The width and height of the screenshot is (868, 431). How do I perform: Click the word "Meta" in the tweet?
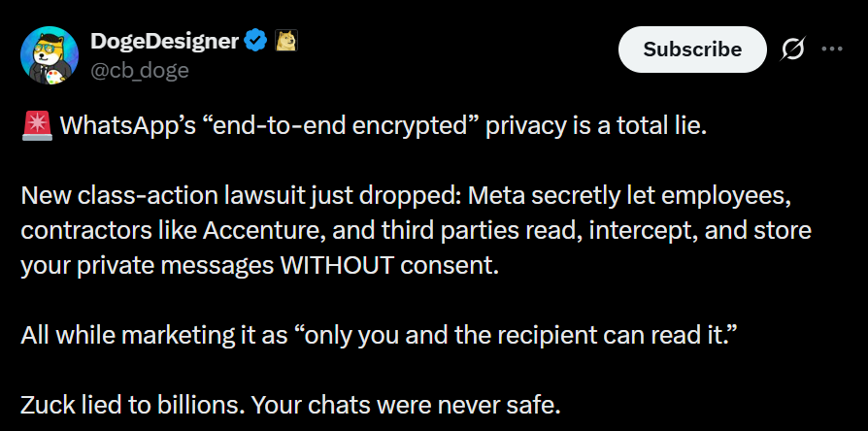tap(490, 198)
